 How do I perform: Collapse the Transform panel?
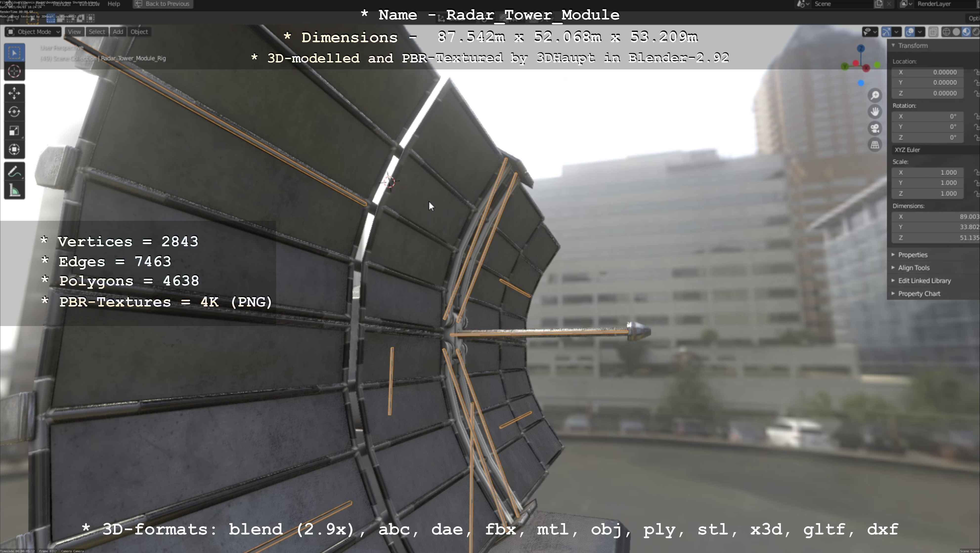913,46
